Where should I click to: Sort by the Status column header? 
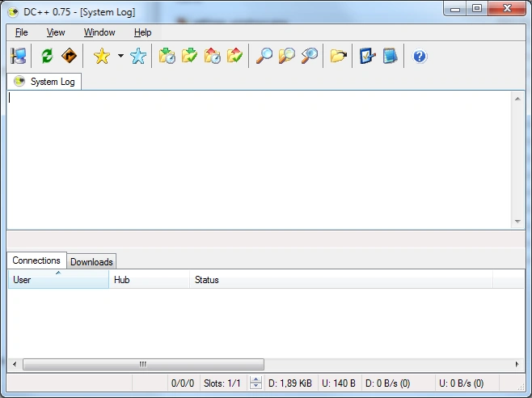[341, 279]
